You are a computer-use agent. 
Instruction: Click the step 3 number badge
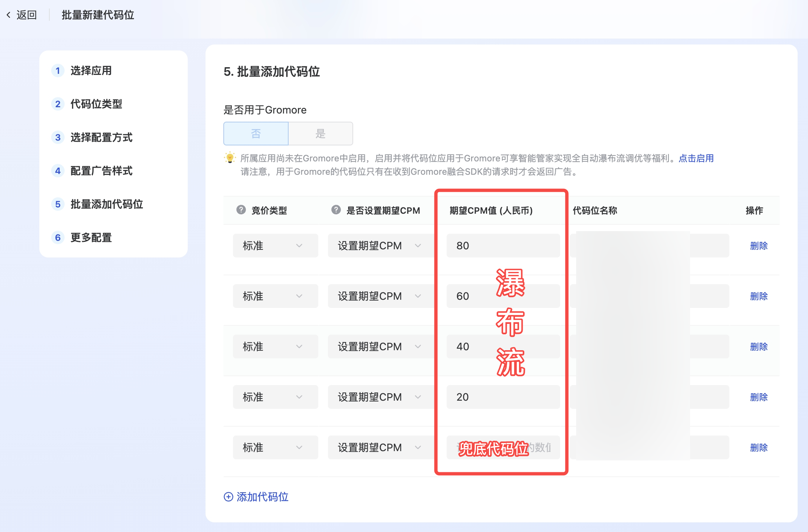click(x=58, y=137)
